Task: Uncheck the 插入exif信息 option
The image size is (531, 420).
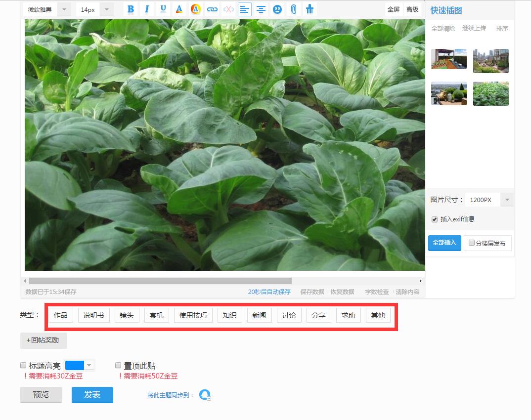Action: (x=434, y=219)
